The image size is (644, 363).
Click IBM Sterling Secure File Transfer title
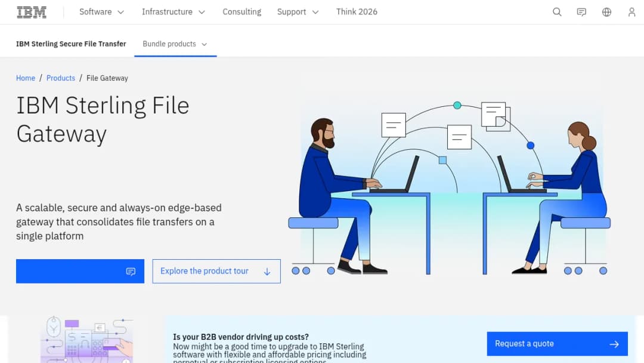point(71,44)
